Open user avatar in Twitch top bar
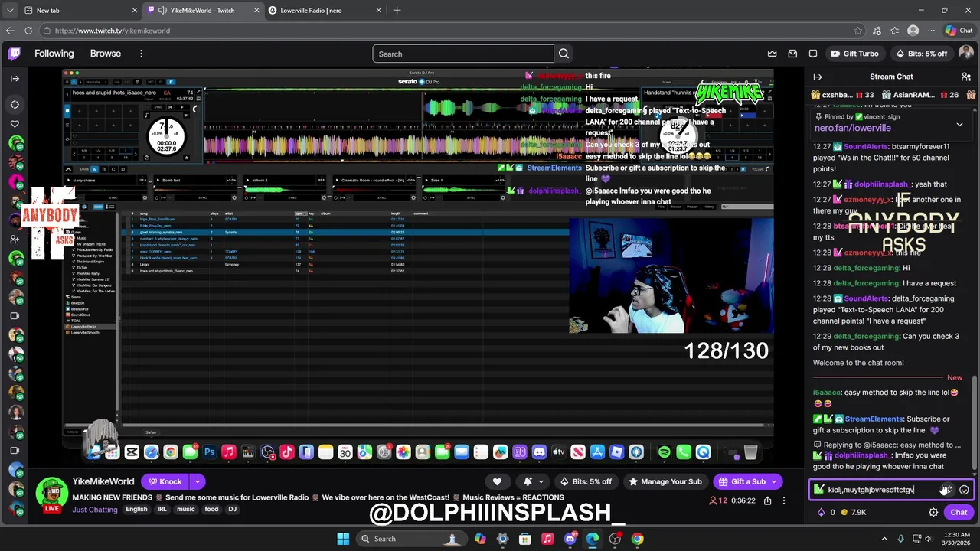Image resolution: width=980 pixels, height=551 pixels. coord(965,54)
